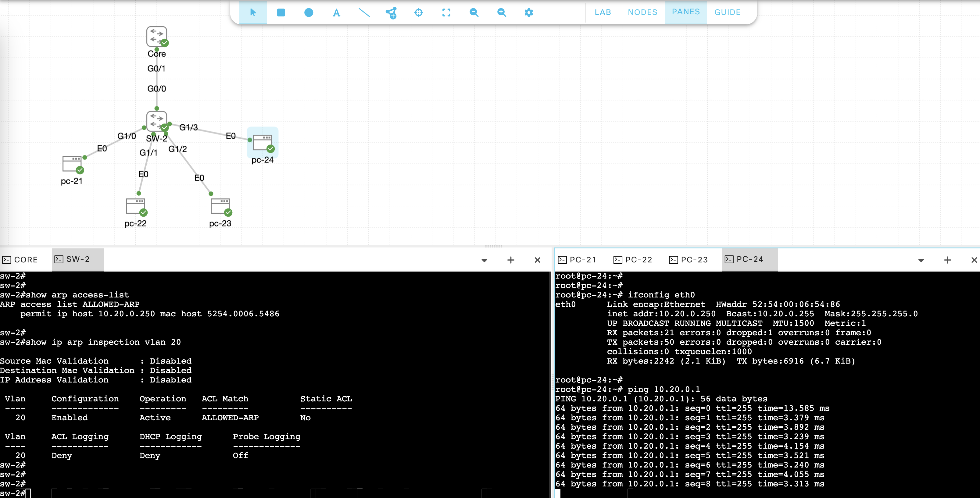980x498 pixels.
Task: Select the circle shape tool
Action: tap(309, 12)
